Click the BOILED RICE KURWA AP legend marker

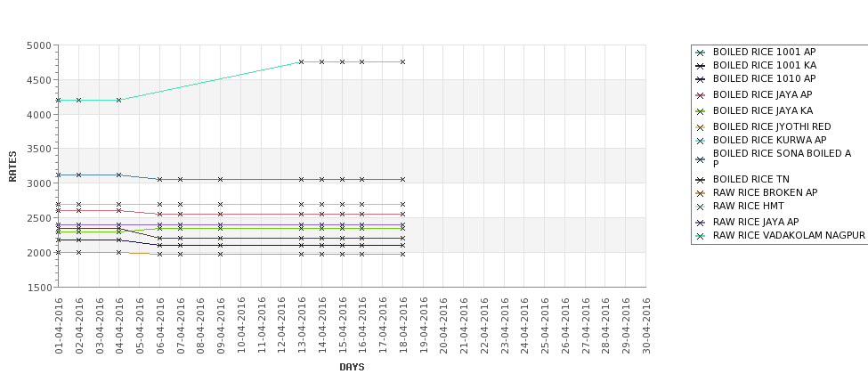(701, 141)
